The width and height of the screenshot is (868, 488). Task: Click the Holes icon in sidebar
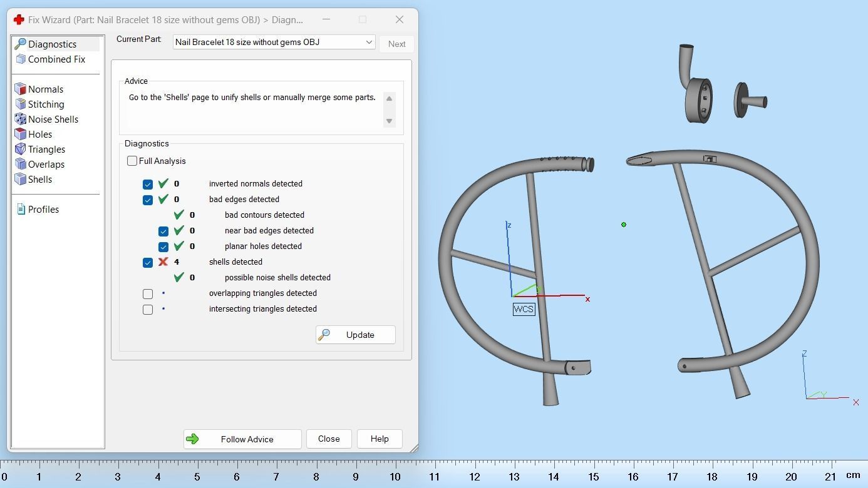coord(21,135)
